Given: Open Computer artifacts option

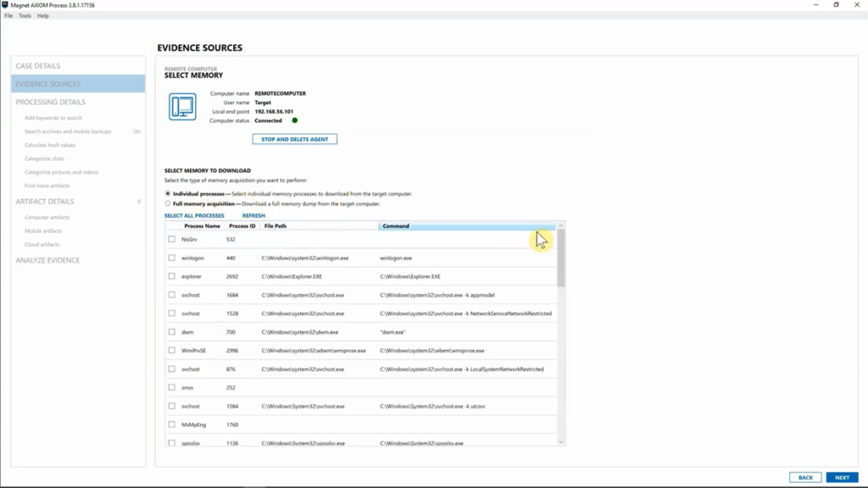Looking at the screenshot, I should click(x=47, y=218).
